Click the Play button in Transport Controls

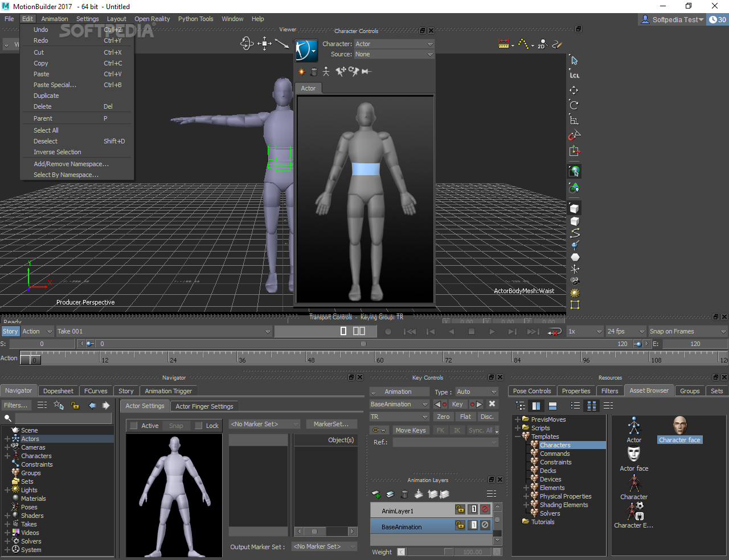(492, 331)
